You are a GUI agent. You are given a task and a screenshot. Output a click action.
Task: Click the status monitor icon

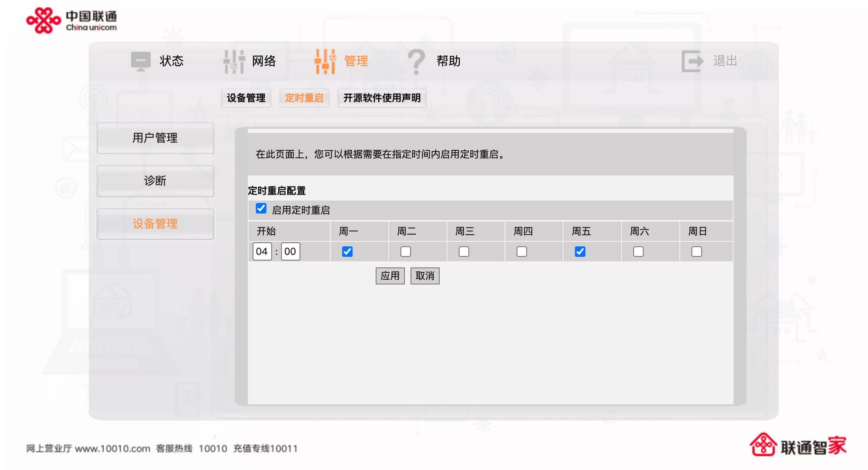(141, 61)
